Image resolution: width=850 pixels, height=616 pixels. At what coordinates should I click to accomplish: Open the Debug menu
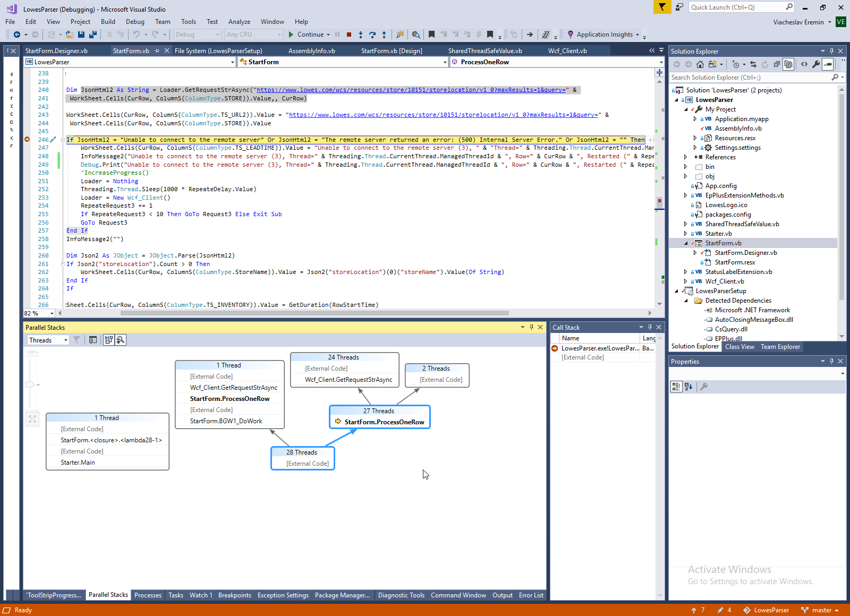pyautogui.click(x=135, y=22)
